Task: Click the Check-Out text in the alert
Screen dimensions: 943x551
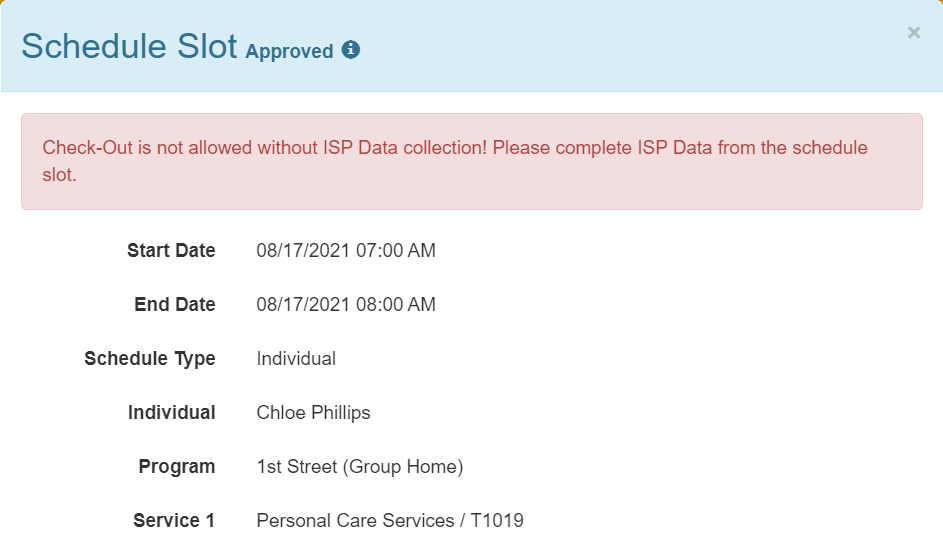Action: [x=87, y=147]
